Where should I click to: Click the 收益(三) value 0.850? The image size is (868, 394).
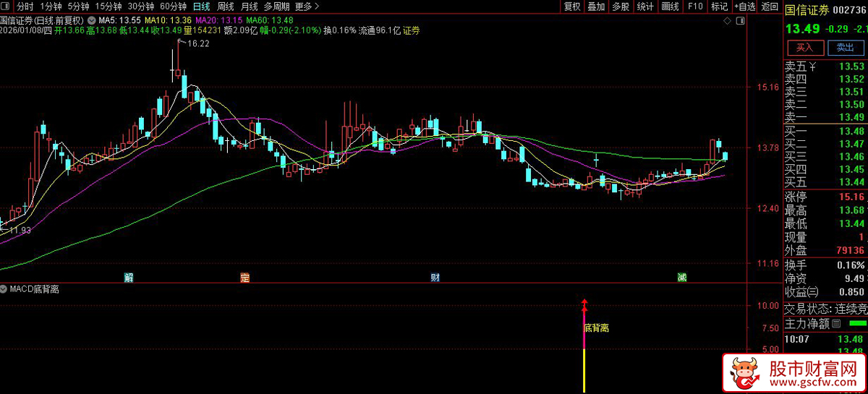click(x=851, y=292)
